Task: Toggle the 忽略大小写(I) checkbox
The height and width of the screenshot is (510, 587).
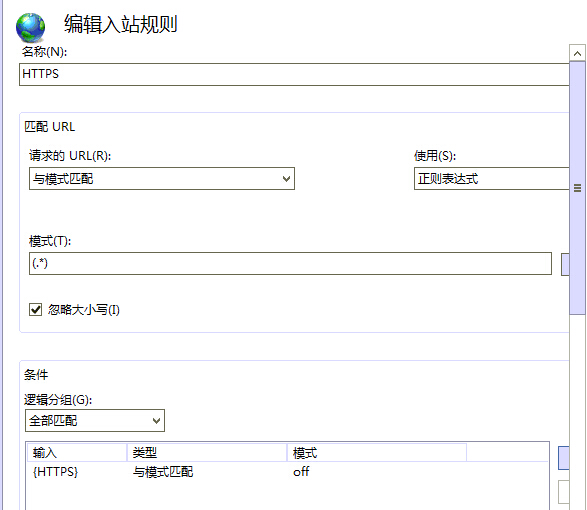Action: (x=36, y=310)
